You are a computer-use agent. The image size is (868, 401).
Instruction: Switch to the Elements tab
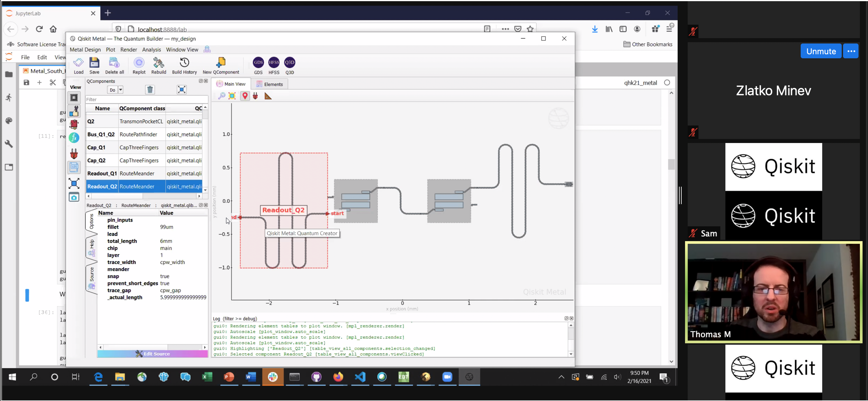(270, 84)
